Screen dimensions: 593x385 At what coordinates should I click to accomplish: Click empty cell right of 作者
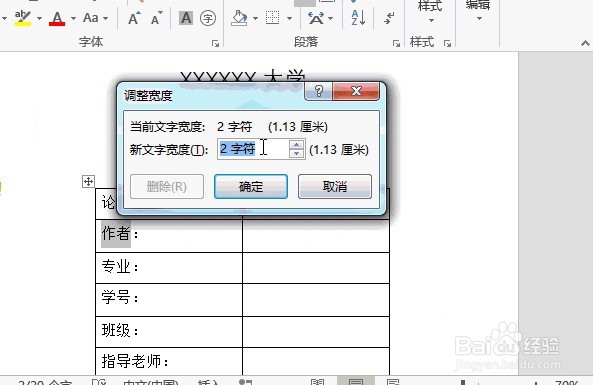pos(316,236)
